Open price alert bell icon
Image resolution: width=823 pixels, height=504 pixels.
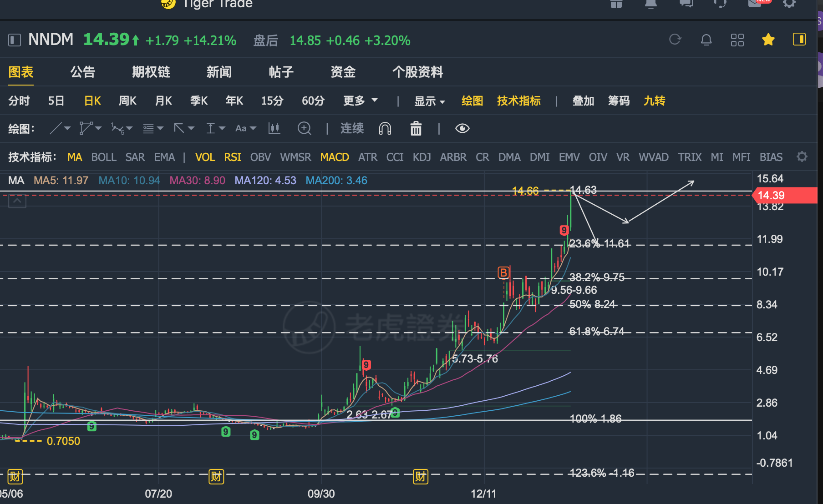[706, 40]
